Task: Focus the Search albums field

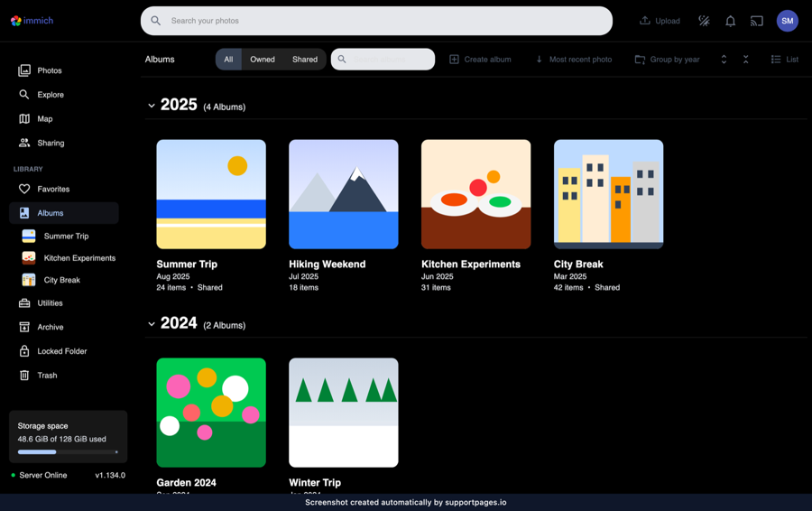Action: tap(383, 59)
